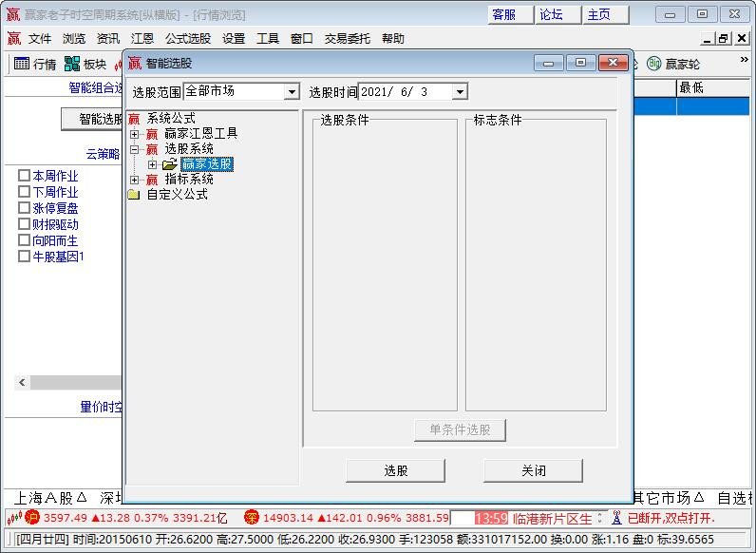Click the connection status tower icon
This screenshot has width=756, height=553.
[x=616, y=518]
